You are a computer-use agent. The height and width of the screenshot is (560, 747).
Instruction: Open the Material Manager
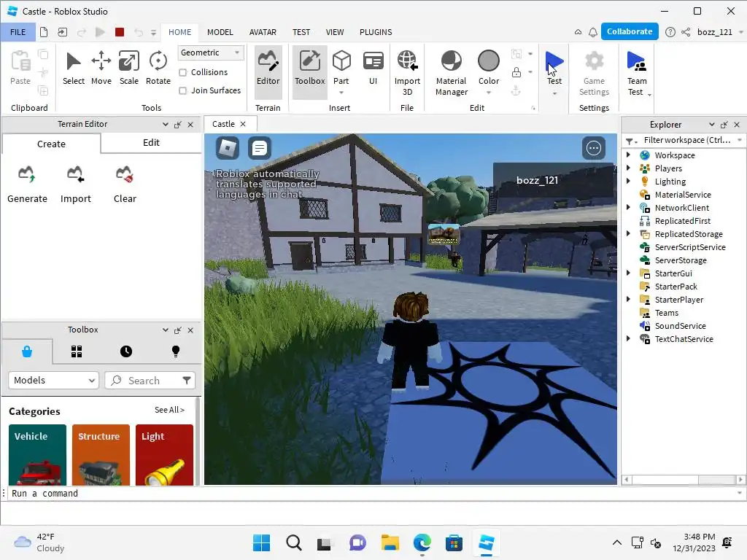tap(451, 72)
